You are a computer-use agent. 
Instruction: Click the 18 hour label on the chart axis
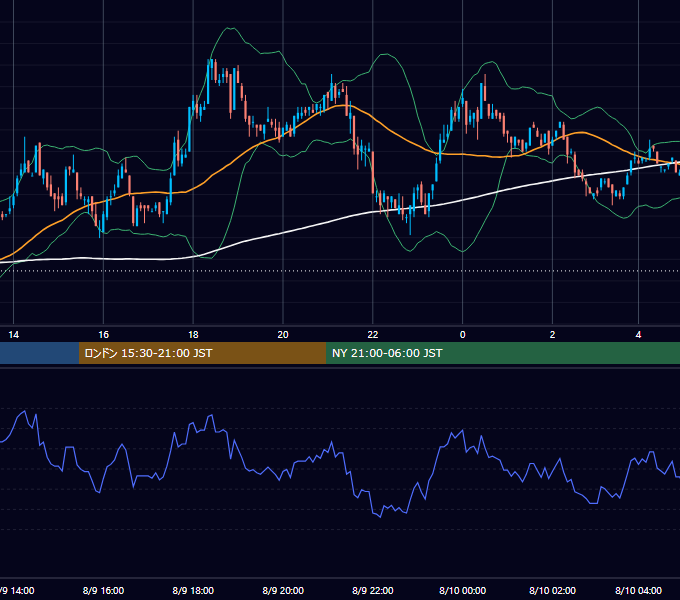(193, 335)
